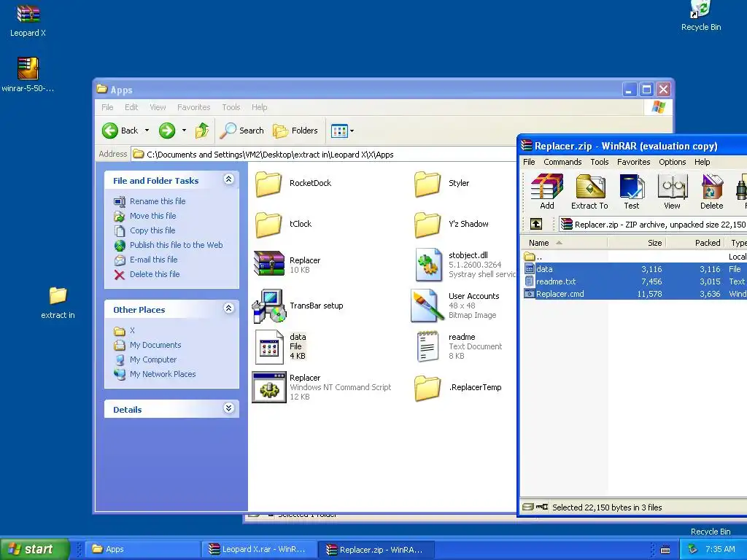Select TransBar setup icon

coord(298,306)
